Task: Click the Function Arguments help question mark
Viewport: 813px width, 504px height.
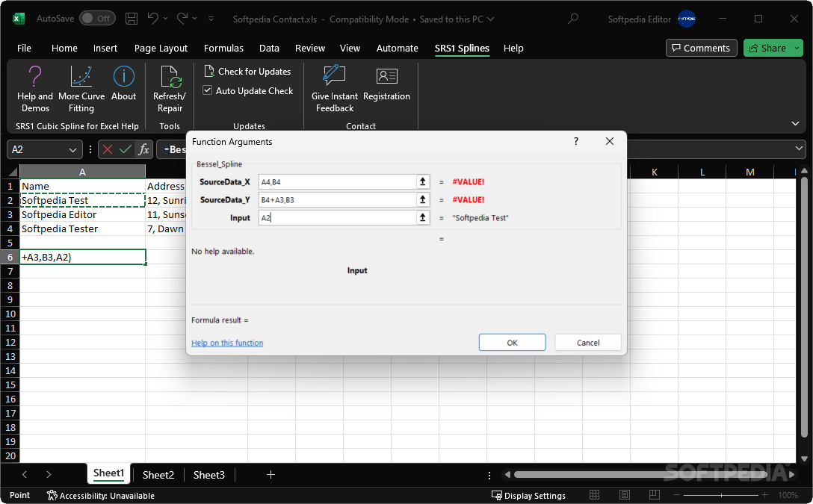Action: 575,141
